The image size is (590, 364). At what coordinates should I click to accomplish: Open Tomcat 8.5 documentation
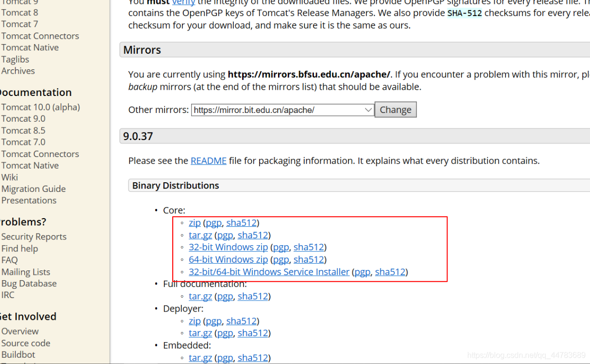23,130
